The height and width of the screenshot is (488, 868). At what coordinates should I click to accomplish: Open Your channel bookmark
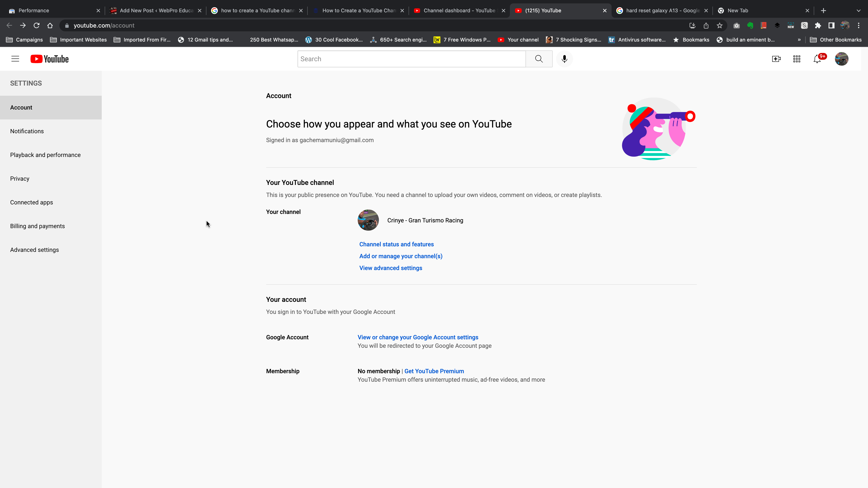point(518,40)
